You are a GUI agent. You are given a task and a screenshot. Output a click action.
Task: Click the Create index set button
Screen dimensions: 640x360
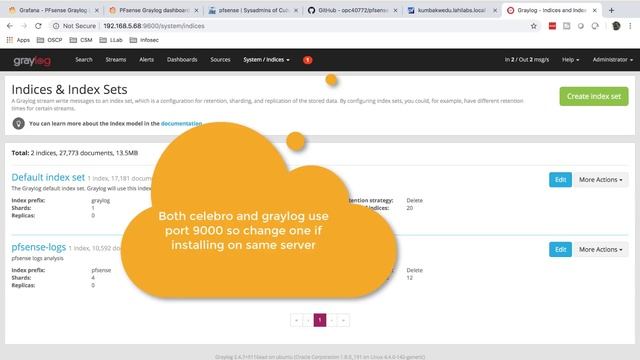click(x=594, y=96)
